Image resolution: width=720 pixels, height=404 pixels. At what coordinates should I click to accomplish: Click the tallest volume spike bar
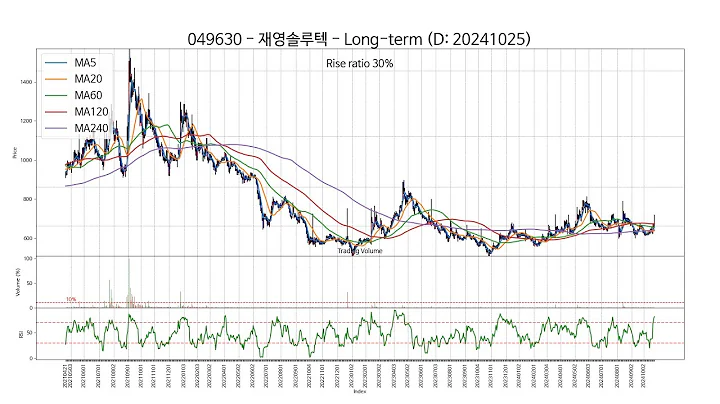(x=129, y=283)
